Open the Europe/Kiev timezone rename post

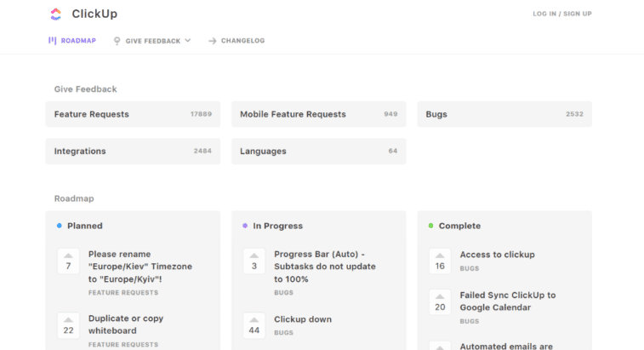pyautogui.click(x=140, y=267)
